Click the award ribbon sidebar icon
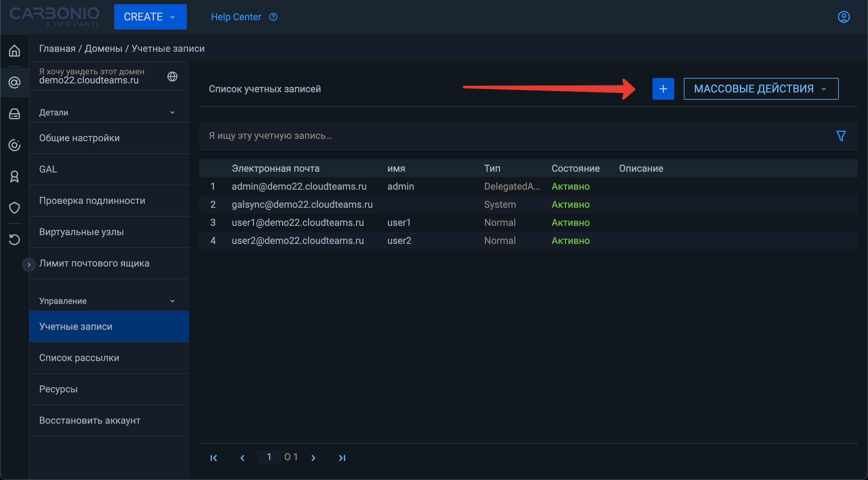Screen dimensions: 868x480 click(14, 176)
